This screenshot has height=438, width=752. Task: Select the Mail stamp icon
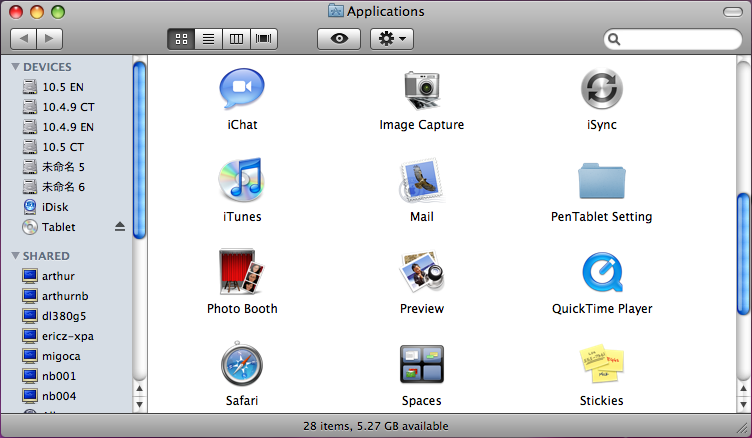point(421,180)
